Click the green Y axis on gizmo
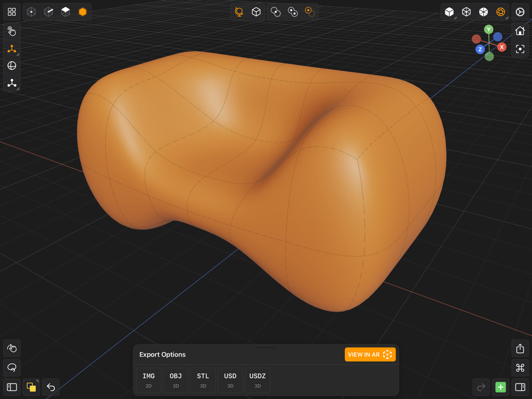532x399 pixels. tap(488, 29)
